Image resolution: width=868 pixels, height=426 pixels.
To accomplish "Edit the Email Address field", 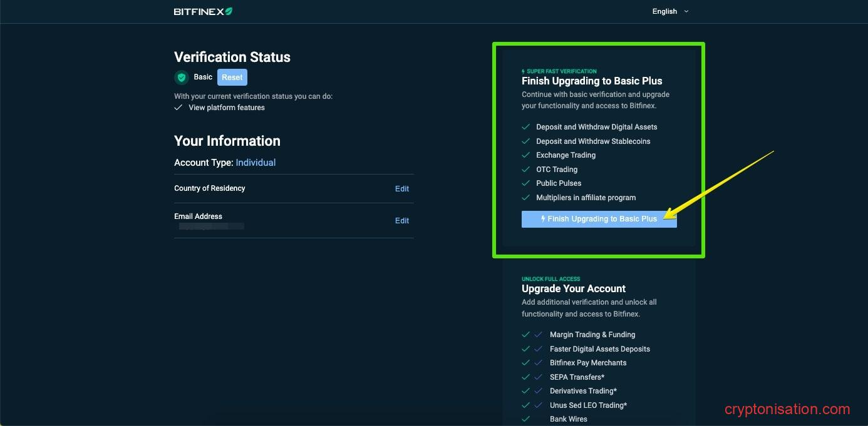I will [x=401, y=221].
